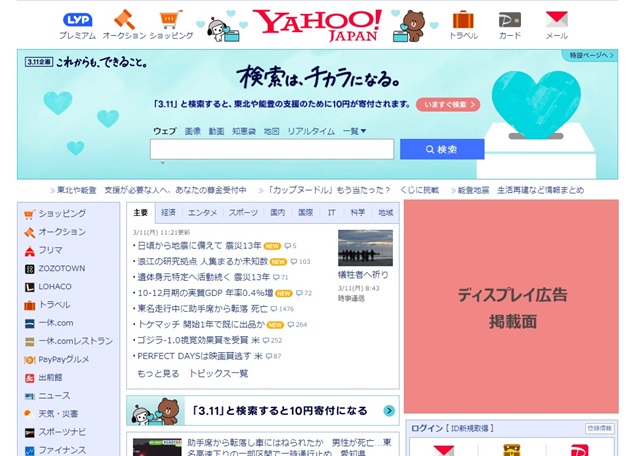Open headline 遺体身元特定へ活動続く
The width and height of the screenshot is (640, 456).
tap(204, 277)
